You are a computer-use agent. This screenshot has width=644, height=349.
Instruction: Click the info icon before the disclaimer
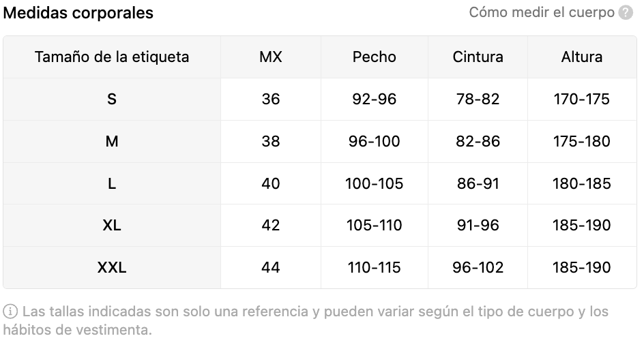tap(10, 312)
